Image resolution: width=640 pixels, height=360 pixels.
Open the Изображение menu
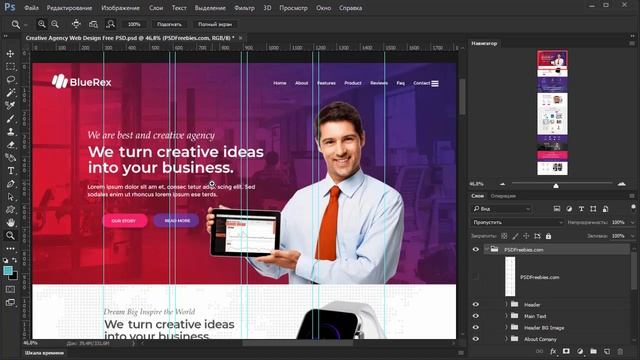[x=120, y=8]
